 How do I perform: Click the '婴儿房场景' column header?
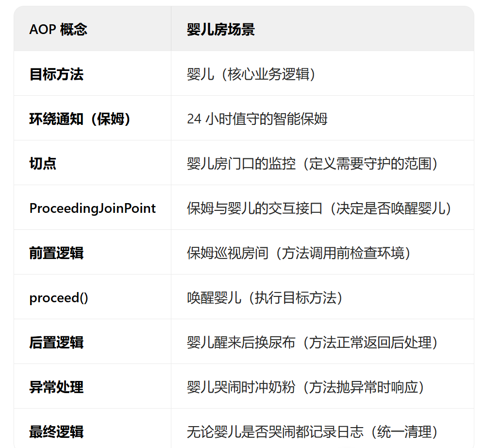tap(323, 29)
